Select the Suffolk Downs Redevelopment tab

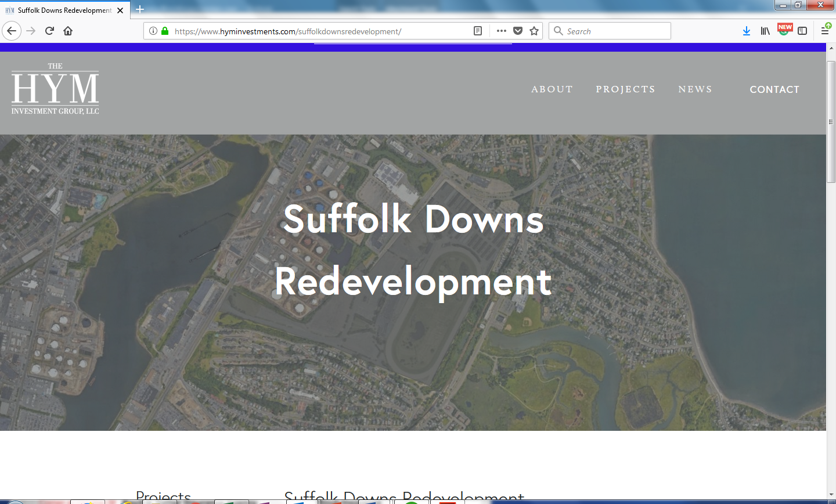pyautogui.click(x=64, y=10)
